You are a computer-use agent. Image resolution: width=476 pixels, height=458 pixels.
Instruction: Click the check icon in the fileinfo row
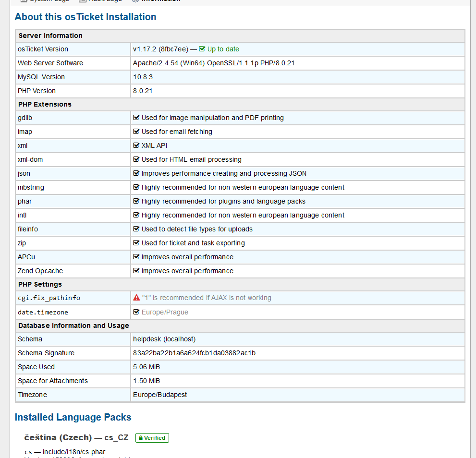pyautogui.click(x=136, y=229)
